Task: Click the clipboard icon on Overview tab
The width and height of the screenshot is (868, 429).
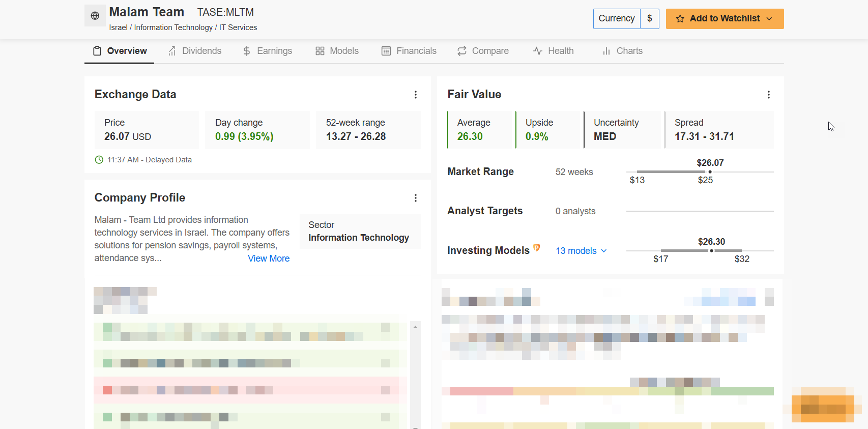Action: click(x=97, y=51)
